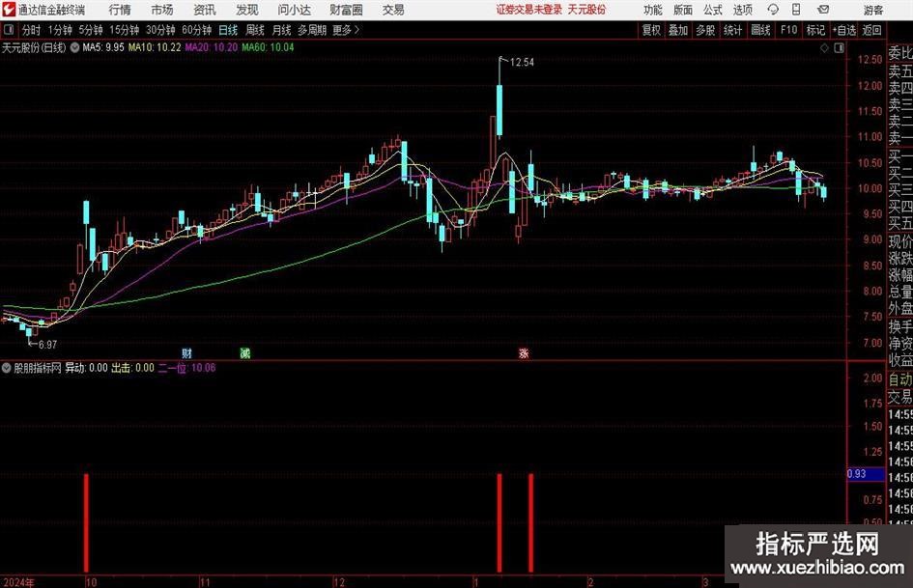Open the 财富圈 menu

[346, 10]
